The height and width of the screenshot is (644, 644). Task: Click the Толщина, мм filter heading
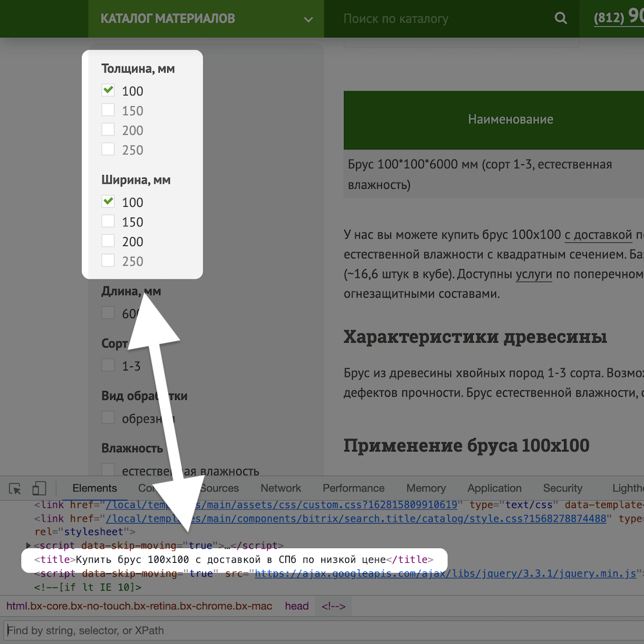click(138, 69)
